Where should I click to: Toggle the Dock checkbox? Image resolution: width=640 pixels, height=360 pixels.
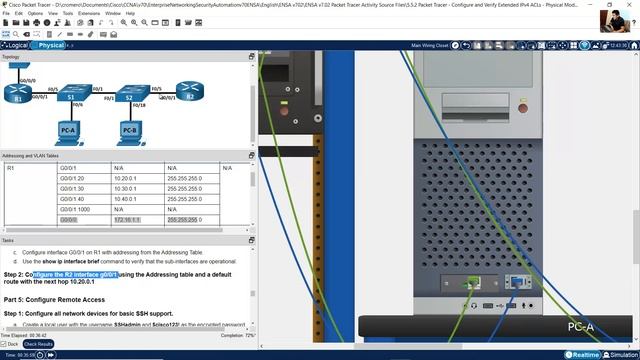point(4,344)
